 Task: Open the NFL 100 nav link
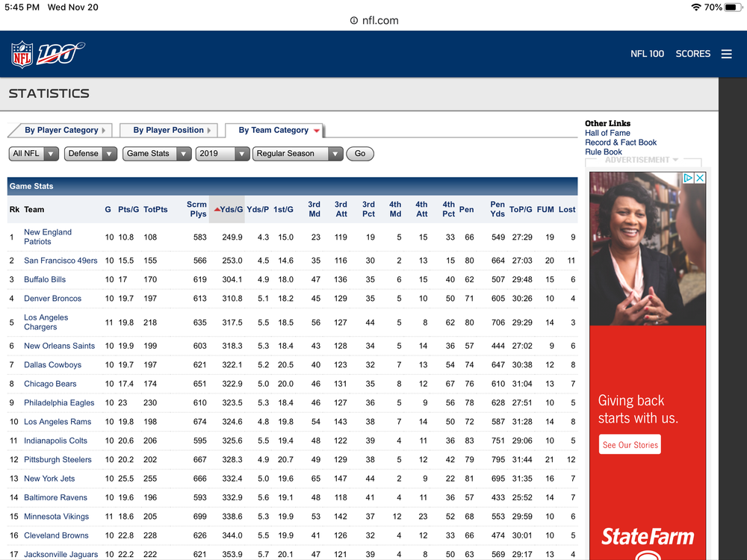(647, 54)
